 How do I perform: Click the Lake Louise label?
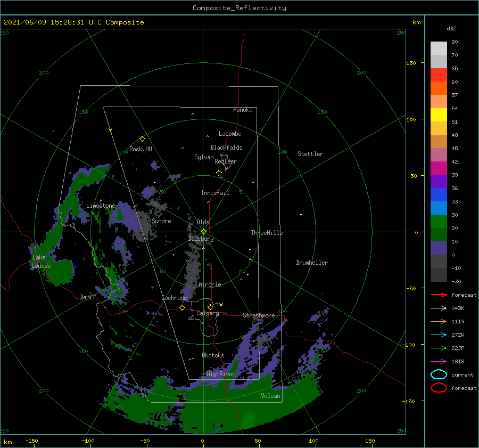tap(41, 262)
